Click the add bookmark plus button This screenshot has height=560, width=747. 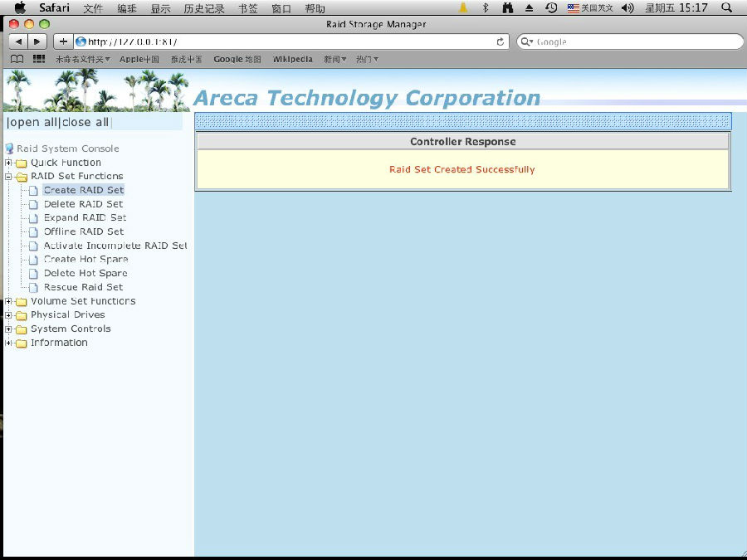(63, 41)
